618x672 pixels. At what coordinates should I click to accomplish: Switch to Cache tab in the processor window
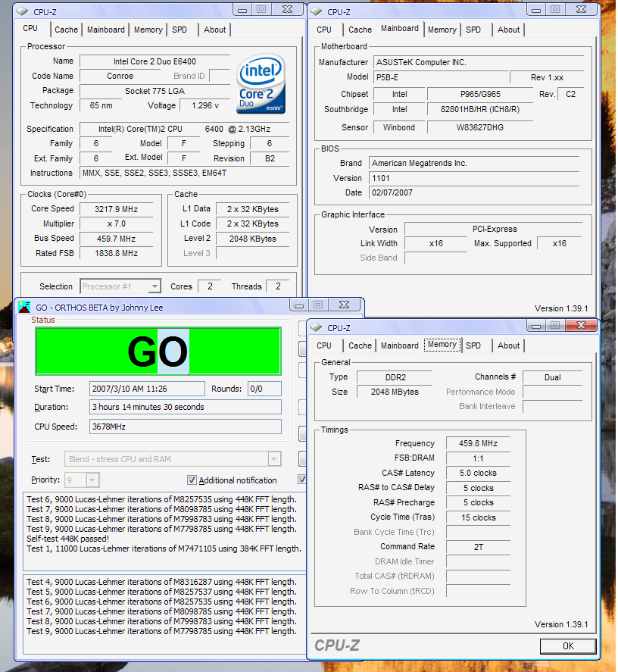(x=66, y=30)
